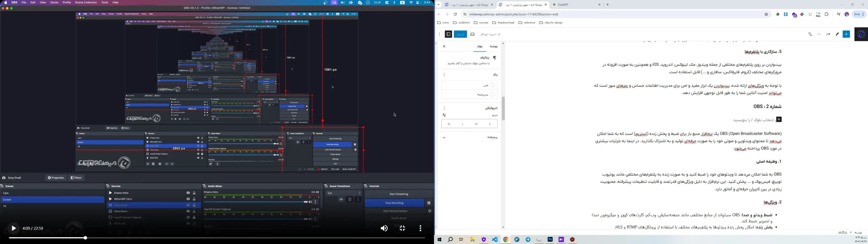Select the editor pencil tools icon
This screenshot has width=868, height=244.
pos(837,34)
